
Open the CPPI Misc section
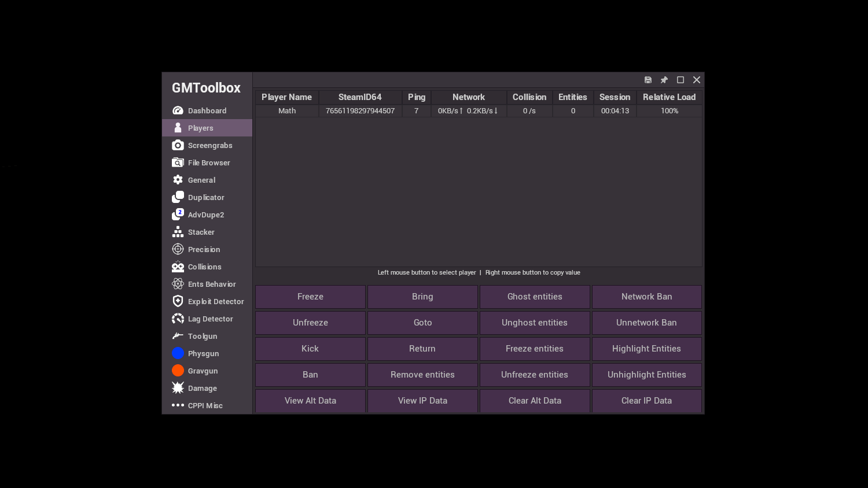[207, 405]
